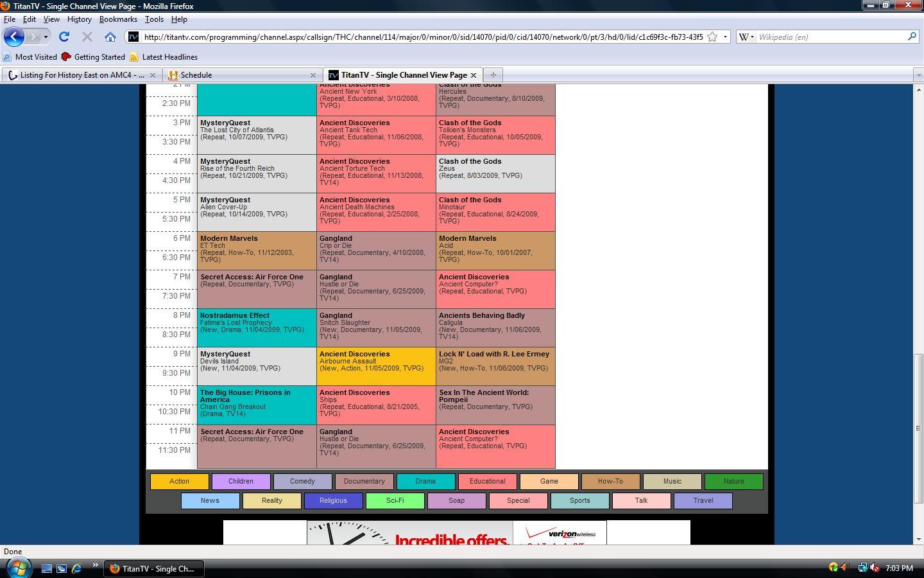Screen dimensions: 924x578
Task: Click the Game genre legend button
Action: [x=549, y=481]
